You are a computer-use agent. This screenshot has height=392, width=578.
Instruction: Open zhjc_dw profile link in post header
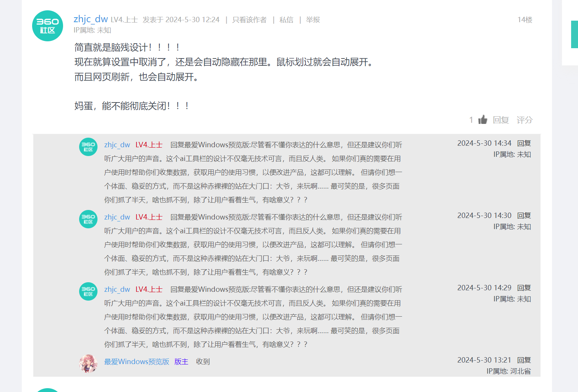click(x=91, y=19)
